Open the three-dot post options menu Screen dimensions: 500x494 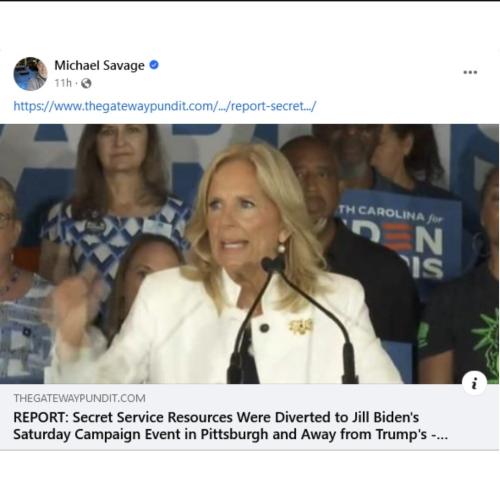(x=470, y=72)
